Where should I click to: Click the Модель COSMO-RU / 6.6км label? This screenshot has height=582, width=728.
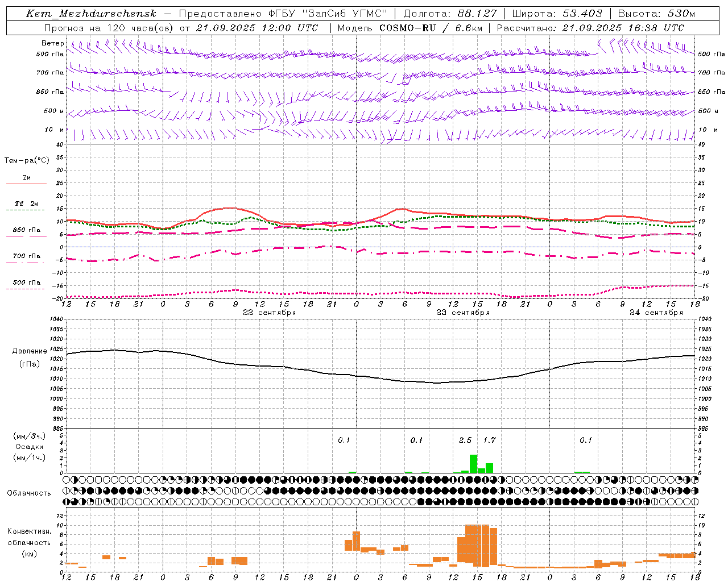pyautogui.click(x=409, y=28)
